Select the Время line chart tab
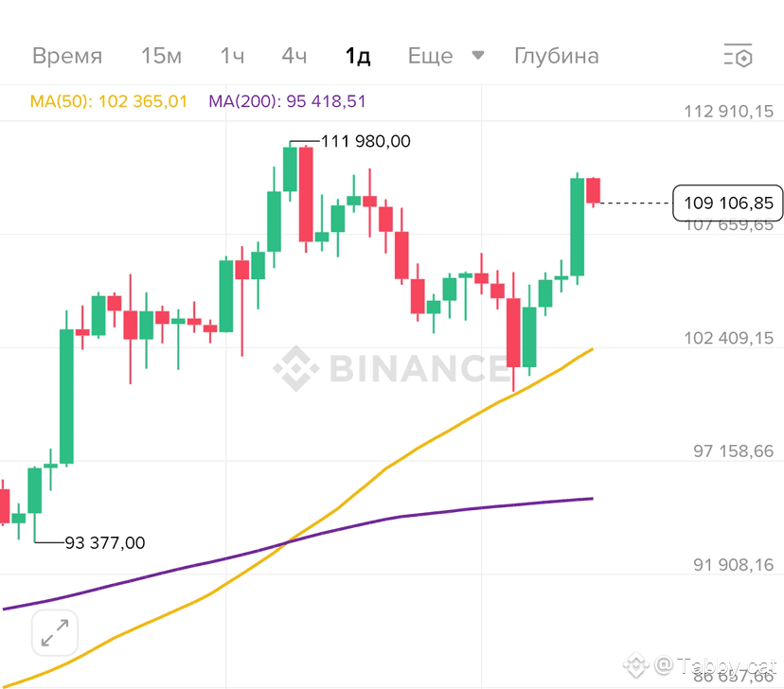The image size is (784, 689). pyautogui.click(x=67, y=56)
